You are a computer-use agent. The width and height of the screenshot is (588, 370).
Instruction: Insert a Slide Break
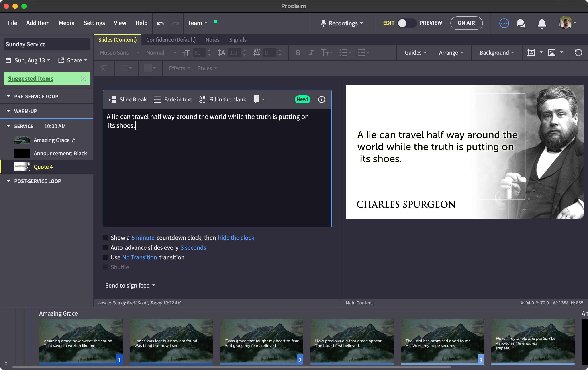click(x=128, y=99)
